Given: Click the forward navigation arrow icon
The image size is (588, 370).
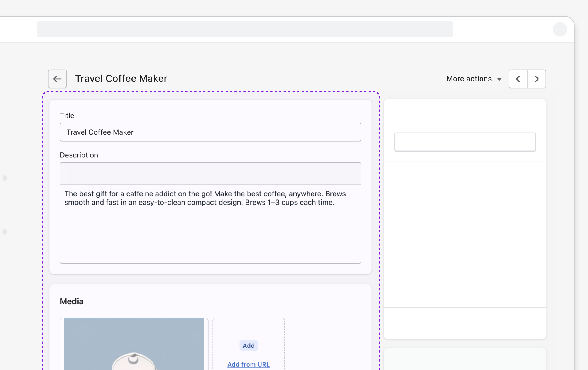Looking at the screenshot, I should click(x=536, y=79).
